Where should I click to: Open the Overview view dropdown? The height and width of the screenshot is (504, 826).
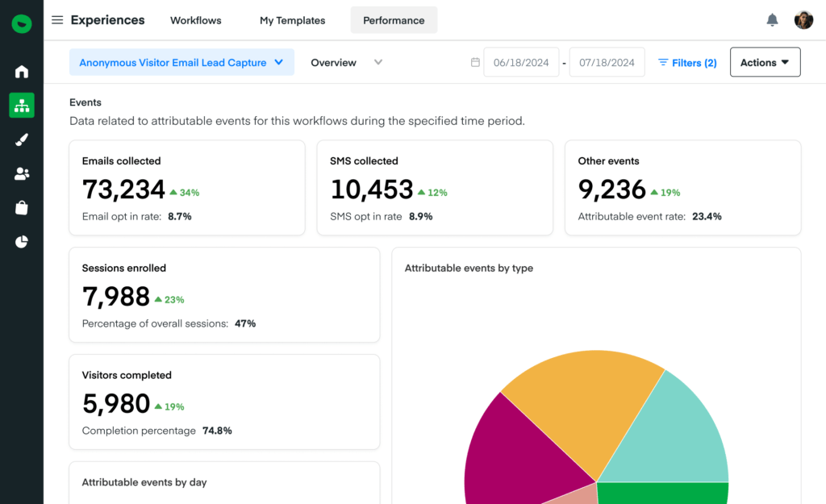[346, 62]
